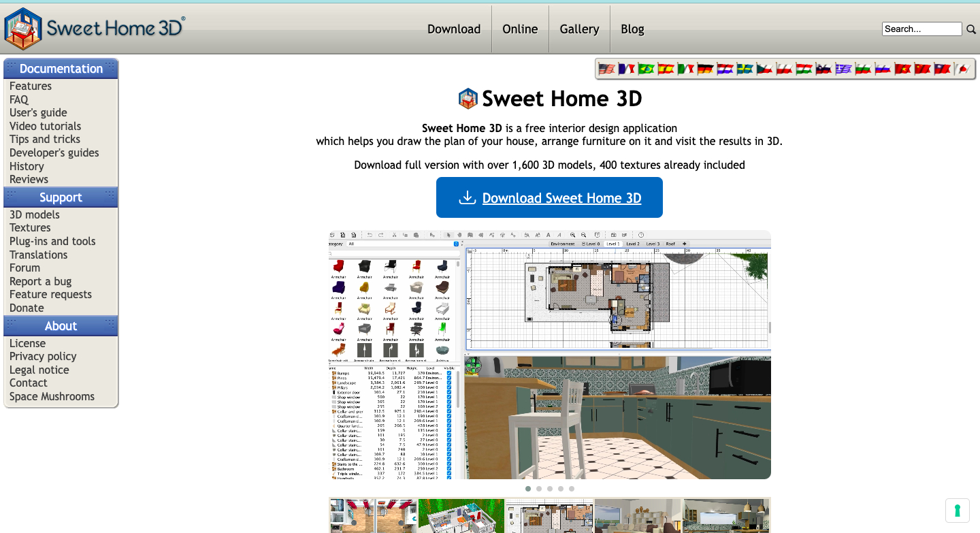Select the French flag
The width and height of the screenshot is (980, 533).
[x=627, y=69]
